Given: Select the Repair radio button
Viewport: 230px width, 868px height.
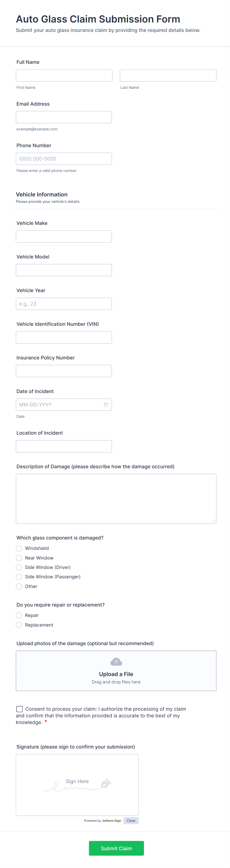Looking at the screenshot, I should (x=19, y=615).
